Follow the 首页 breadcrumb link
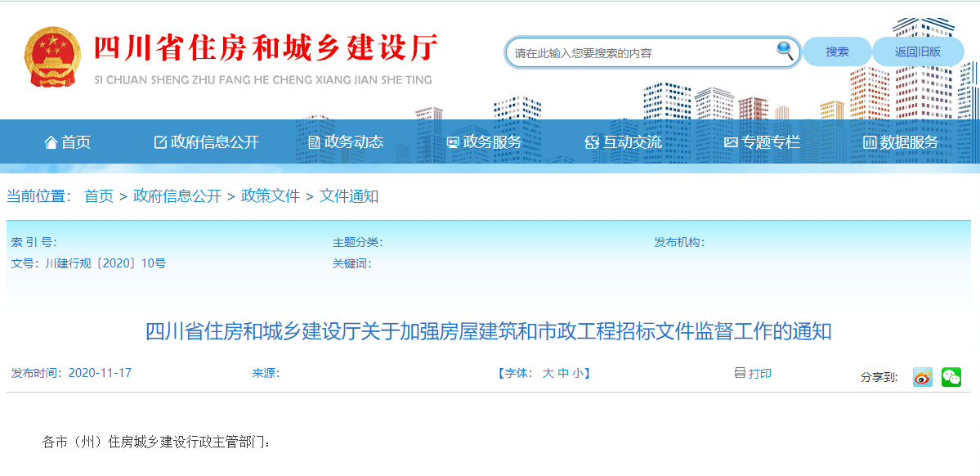 (99, 196)
